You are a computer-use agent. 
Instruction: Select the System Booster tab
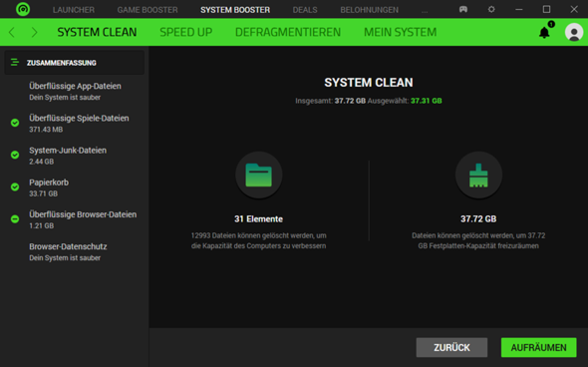tap(235, 10)
